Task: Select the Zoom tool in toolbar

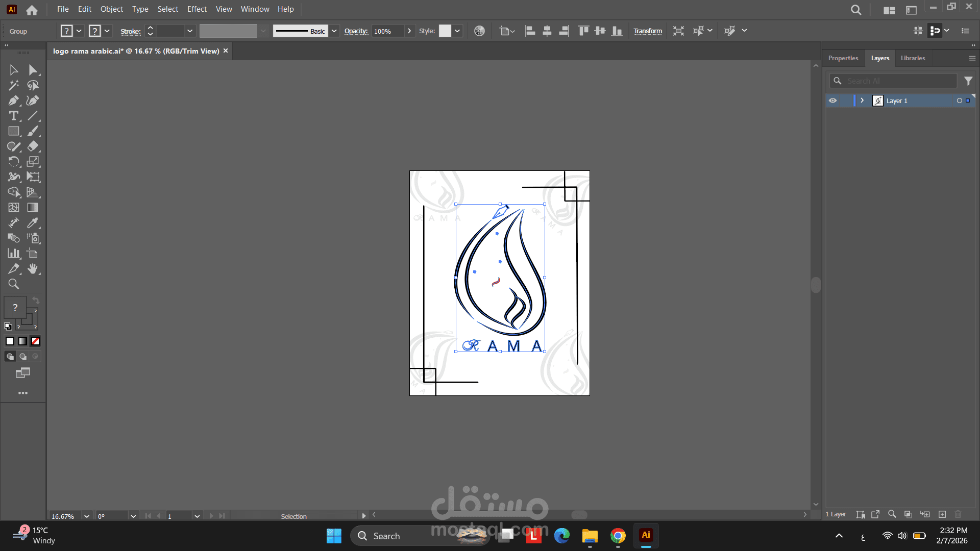Action: coord(13,284)
